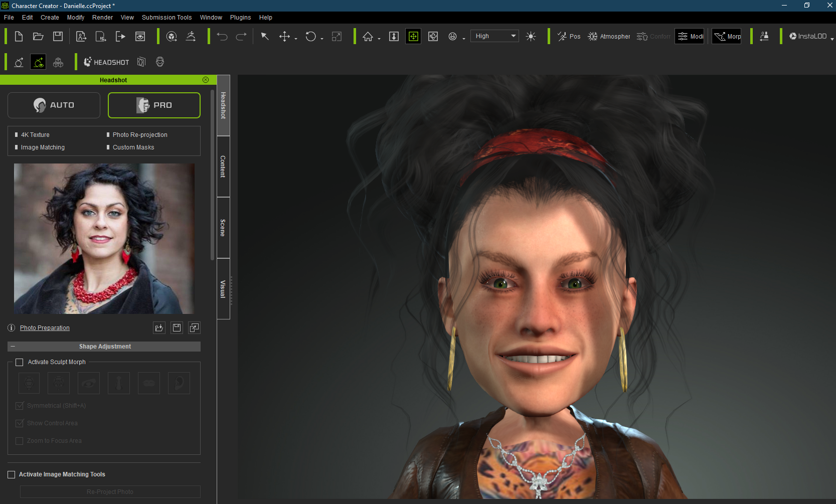Toggle the Symmetrical (Shift+A) checkbox

[20, 406]
